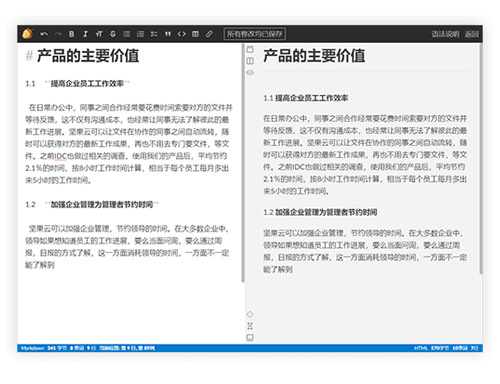Click the nut logo icon in the toolbar
The width and height of the screenshot is (500, 384).
(28, 34)
